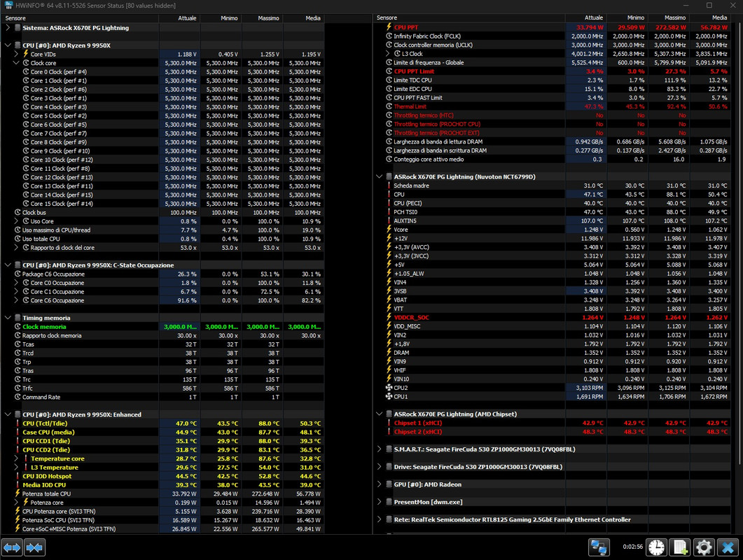Image resolution: width=743 pixels, height=560 pixels.
Task: Expand the Rete: RealTek RTL8125 group
Action: point(379,519)
